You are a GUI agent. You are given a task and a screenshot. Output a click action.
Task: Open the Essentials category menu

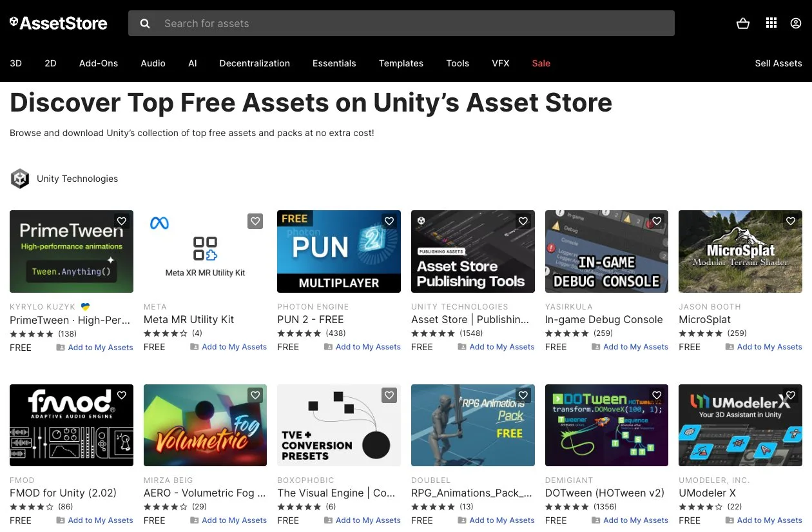pos(334,63)
